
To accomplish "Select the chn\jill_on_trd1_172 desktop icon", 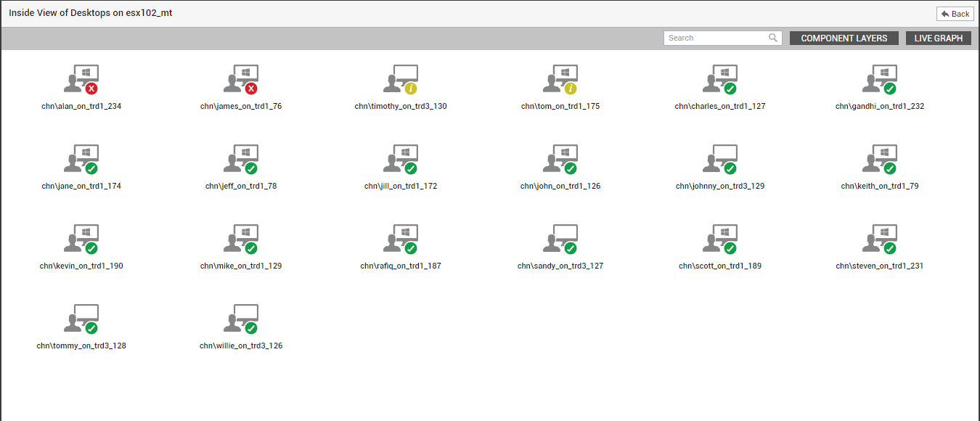I will (401, 160).
